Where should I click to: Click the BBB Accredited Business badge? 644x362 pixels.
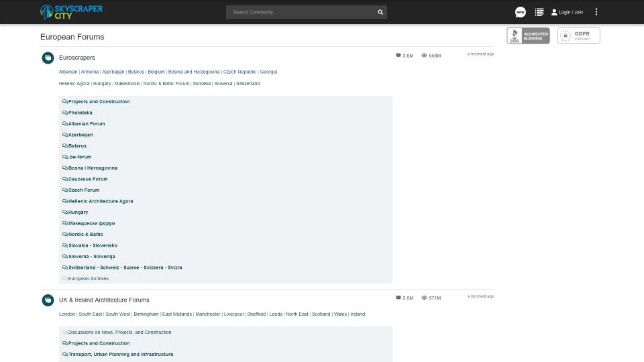coord(528,36)
